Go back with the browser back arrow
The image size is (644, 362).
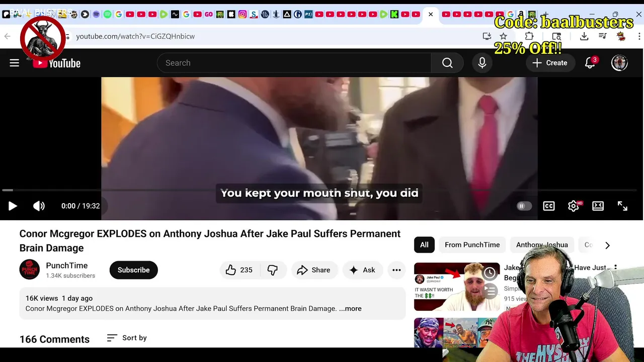(7, 36)
